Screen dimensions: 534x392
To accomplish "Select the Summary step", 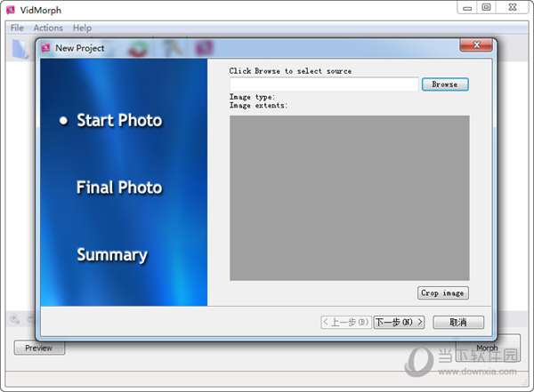I will (112, 255).
